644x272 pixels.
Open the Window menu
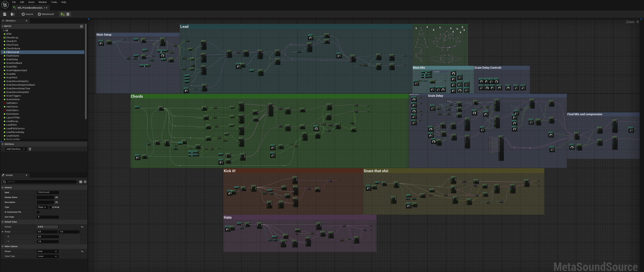pyautogui.click(x=43, y=2)
